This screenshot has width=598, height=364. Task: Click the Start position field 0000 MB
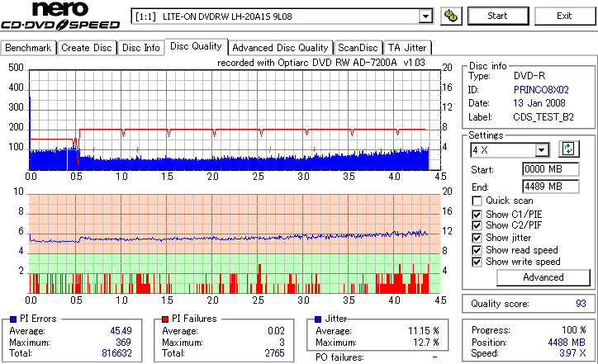click(x=550, y=169)
